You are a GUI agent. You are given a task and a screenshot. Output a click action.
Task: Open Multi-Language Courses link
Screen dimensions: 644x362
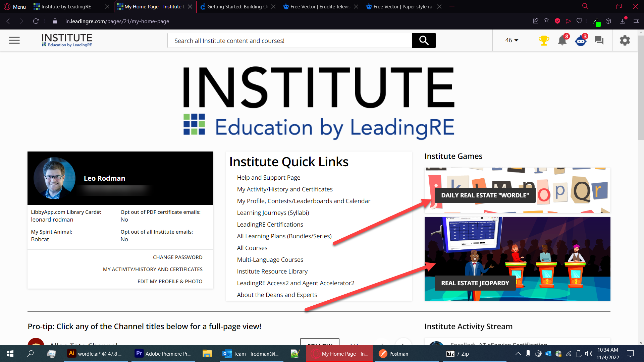pos(270,260)
